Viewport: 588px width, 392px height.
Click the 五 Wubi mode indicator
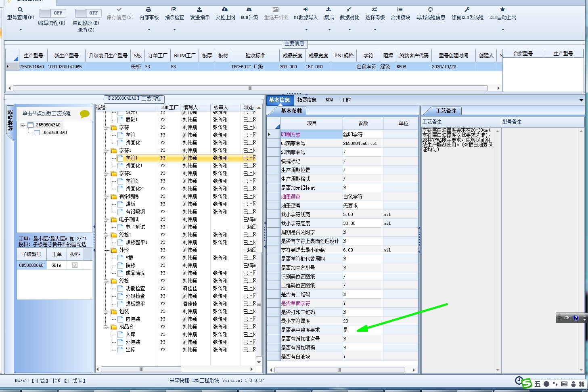click(538, 384)
